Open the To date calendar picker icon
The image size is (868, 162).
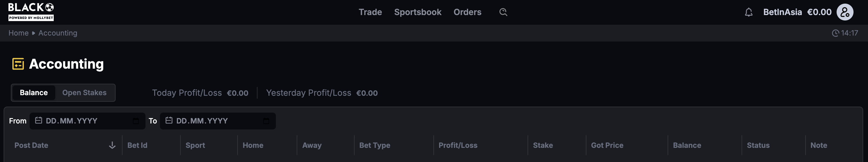point(266,121)
